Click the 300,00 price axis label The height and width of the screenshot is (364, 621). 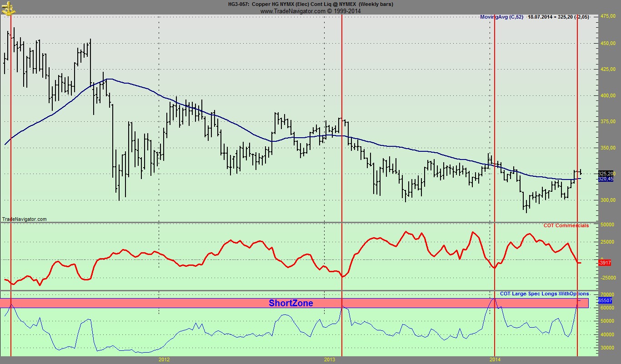(x=608, y=200)
